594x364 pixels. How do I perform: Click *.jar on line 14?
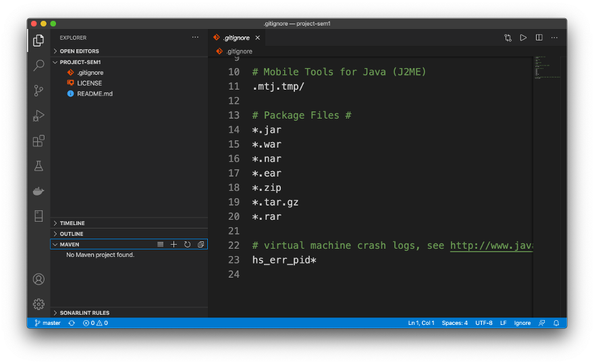click(267, 130)
